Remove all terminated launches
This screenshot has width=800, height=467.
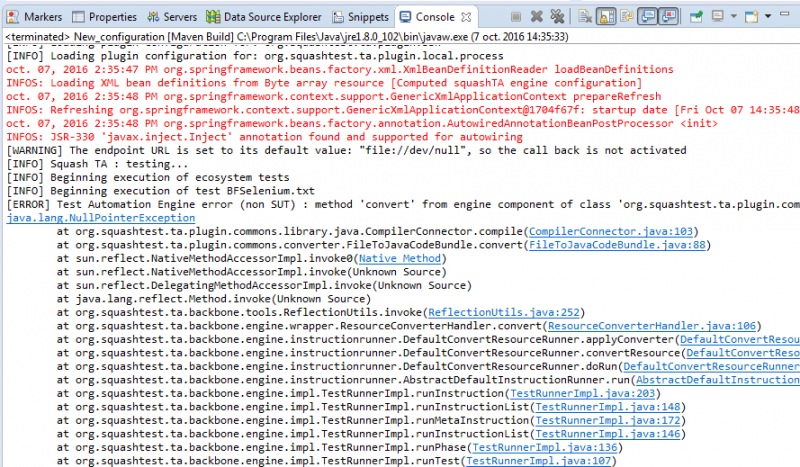pyautogui.click(x=556, y=16)
